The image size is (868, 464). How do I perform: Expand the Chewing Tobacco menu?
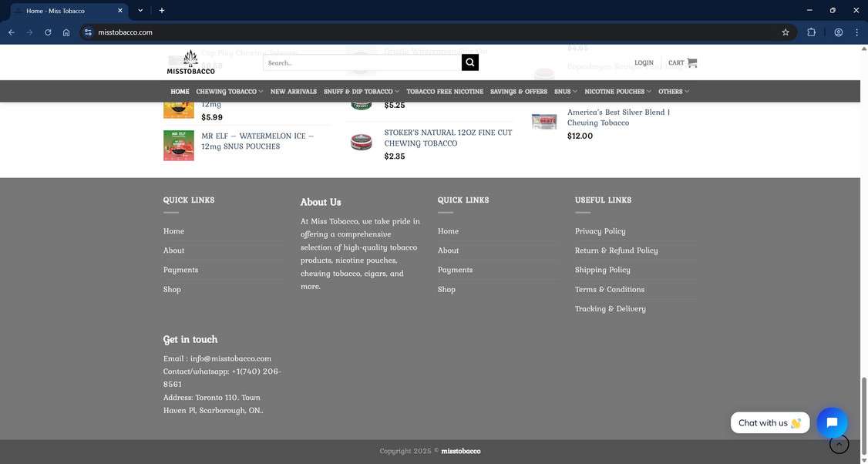(x=229, y=92)
